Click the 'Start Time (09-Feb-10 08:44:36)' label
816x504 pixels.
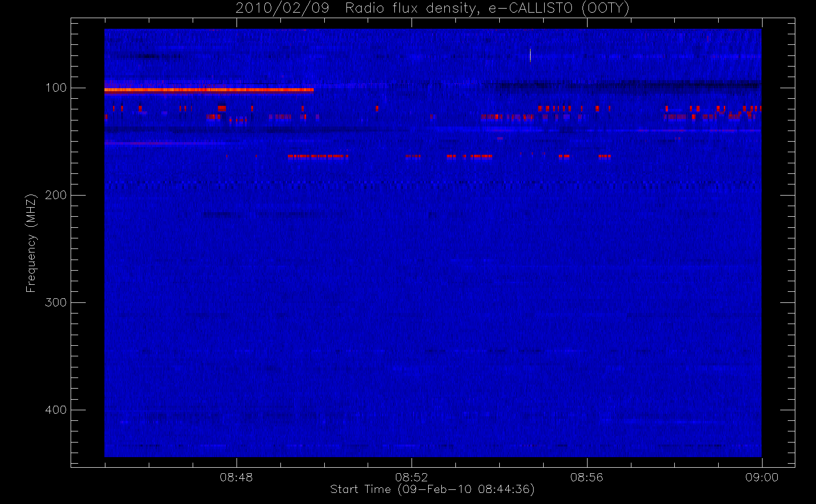(432, 489)
